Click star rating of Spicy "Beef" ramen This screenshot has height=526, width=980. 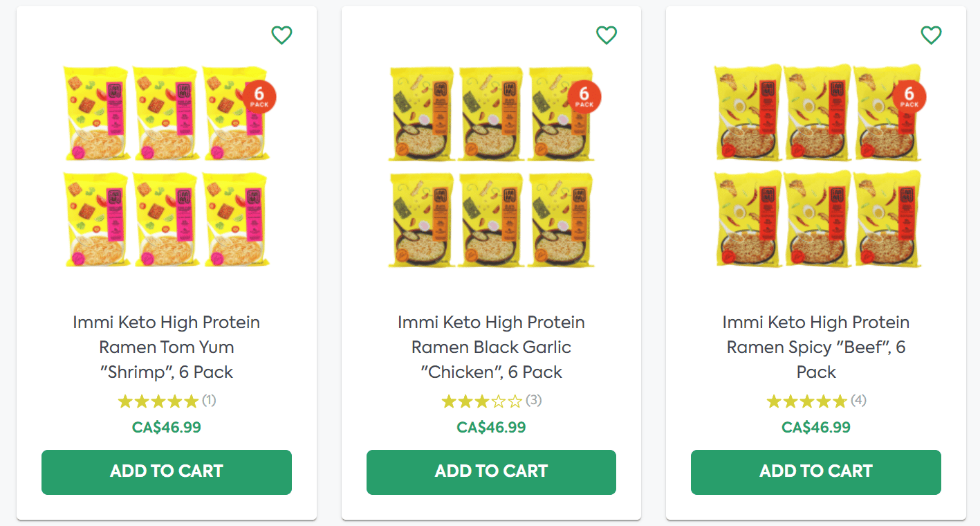tap(807, 401)
